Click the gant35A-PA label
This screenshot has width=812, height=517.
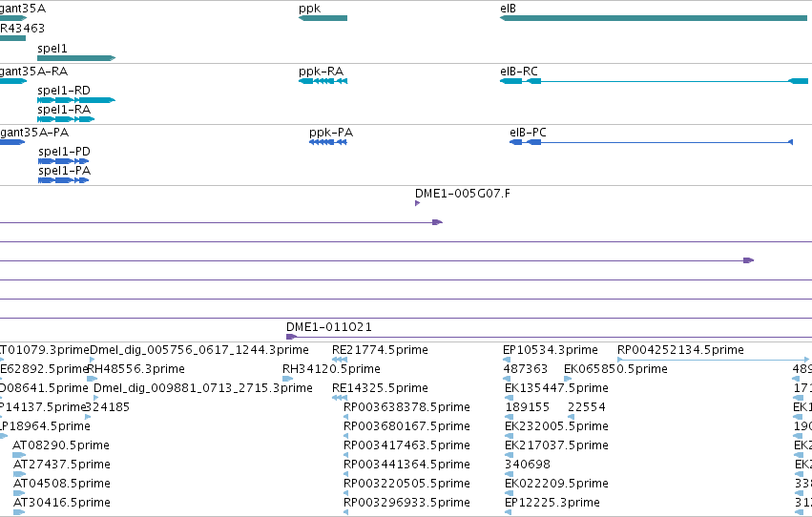[34, 132]
